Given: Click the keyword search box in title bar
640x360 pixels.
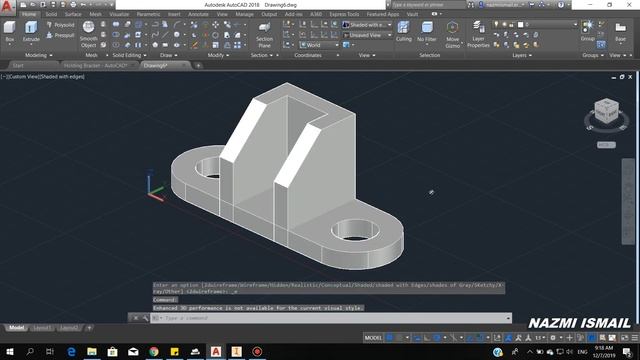Looking at the screenshot, I should coord(429,5).
